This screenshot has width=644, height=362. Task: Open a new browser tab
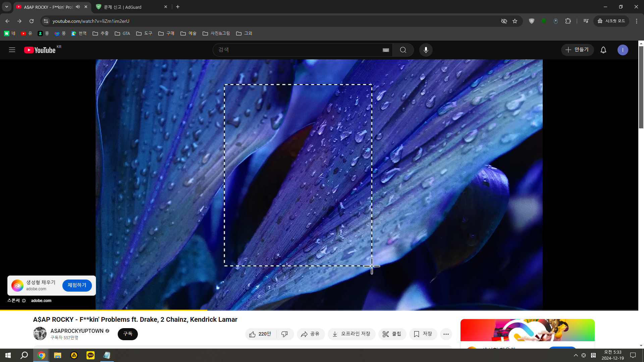[x=178, y=7]
